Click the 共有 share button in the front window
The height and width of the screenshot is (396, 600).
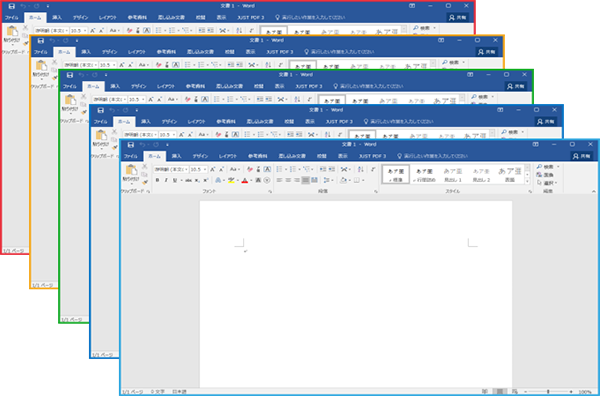pyautogui.click(x=582, y=156)
